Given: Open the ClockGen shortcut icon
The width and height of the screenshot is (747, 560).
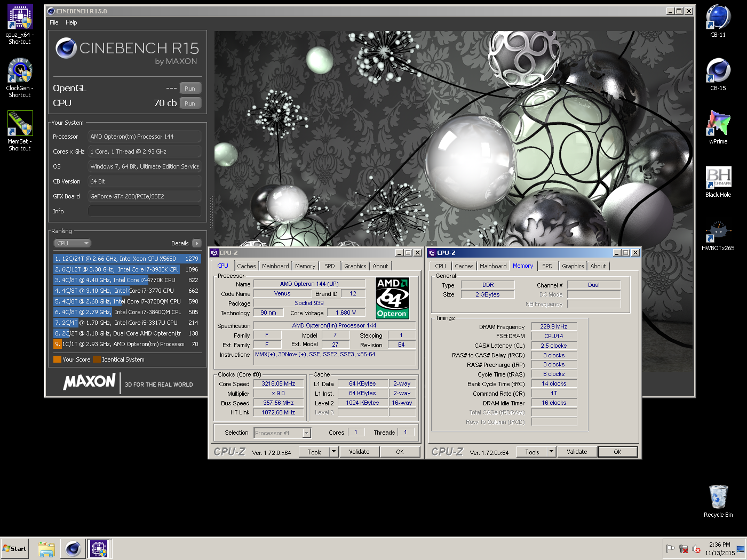Looking at the screenshot, I should point(20,78).
